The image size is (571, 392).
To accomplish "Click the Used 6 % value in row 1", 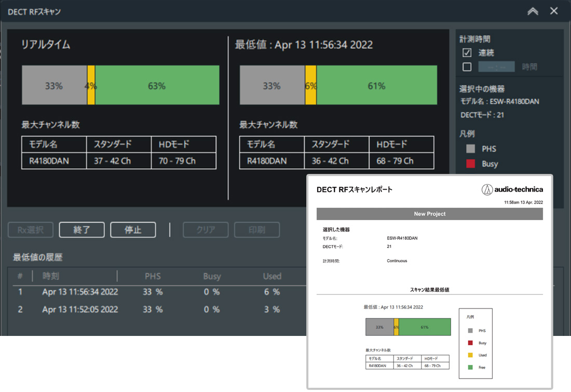I will [x=272, y=292].
